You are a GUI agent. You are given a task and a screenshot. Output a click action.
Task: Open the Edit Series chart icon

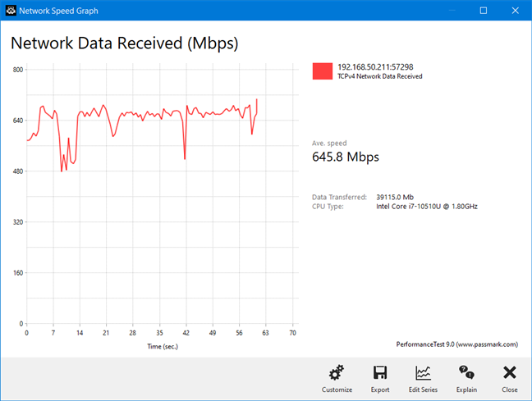tap(423, 373)
